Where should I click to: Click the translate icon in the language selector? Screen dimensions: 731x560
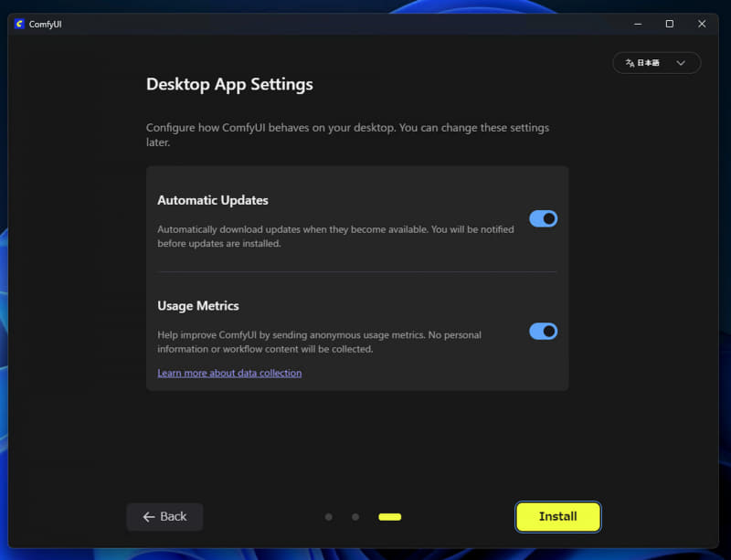pyautogui.click(x=630, y=63)
